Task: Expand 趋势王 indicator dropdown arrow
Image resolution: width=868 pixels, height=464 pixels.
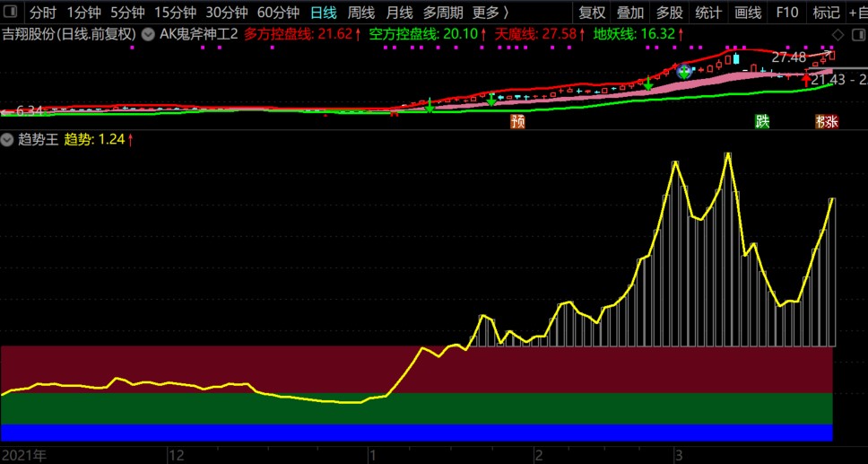Action: pos(7,140)
